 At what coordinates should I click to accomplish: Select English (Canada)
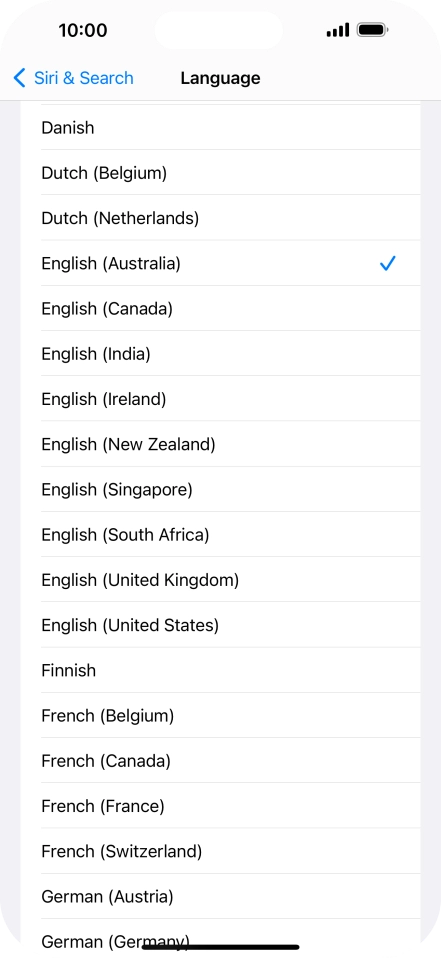220,308
